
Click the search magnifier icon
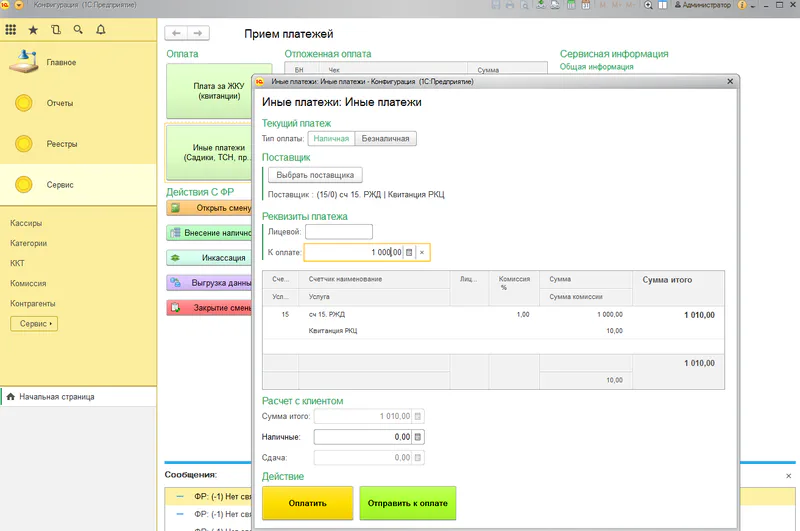tap(78, 30)
